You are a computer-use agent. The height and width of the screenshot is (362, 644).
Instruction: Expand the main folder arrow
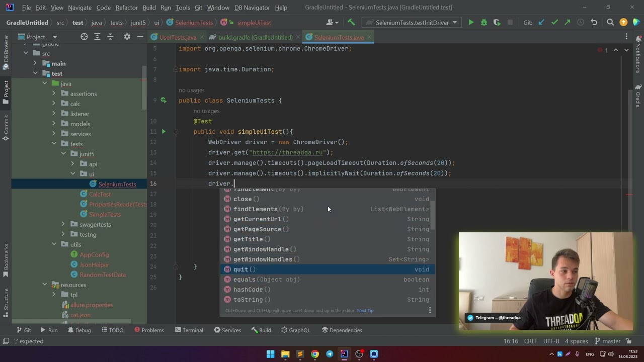tap(35, 63)
